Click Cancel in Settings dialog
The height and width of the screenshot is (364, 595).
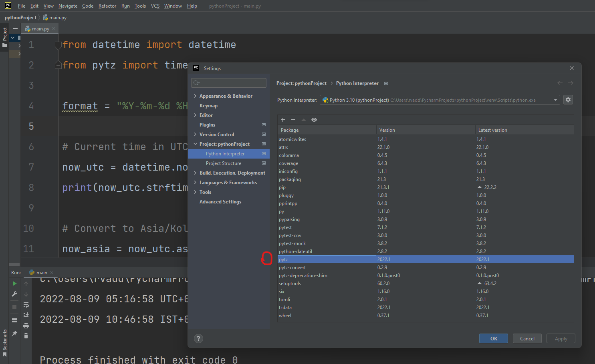coord(527,338)
